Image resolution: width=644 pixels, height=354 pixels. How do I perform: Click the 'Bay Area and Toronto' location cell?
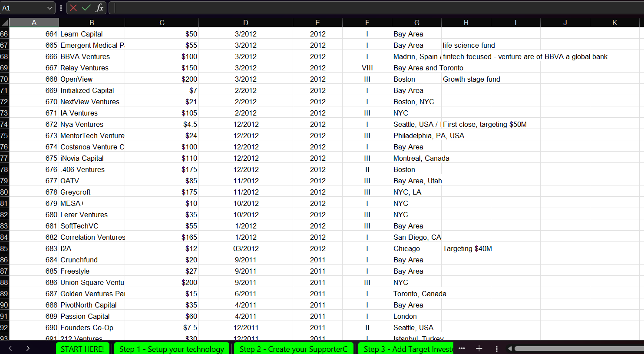coord(416,68)
